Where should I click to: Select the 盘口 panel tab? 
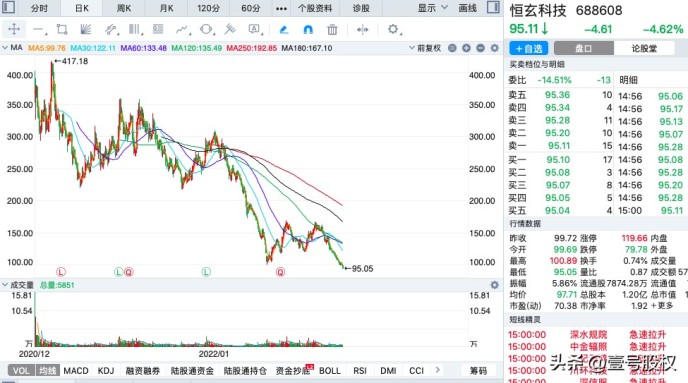point(584,48)
